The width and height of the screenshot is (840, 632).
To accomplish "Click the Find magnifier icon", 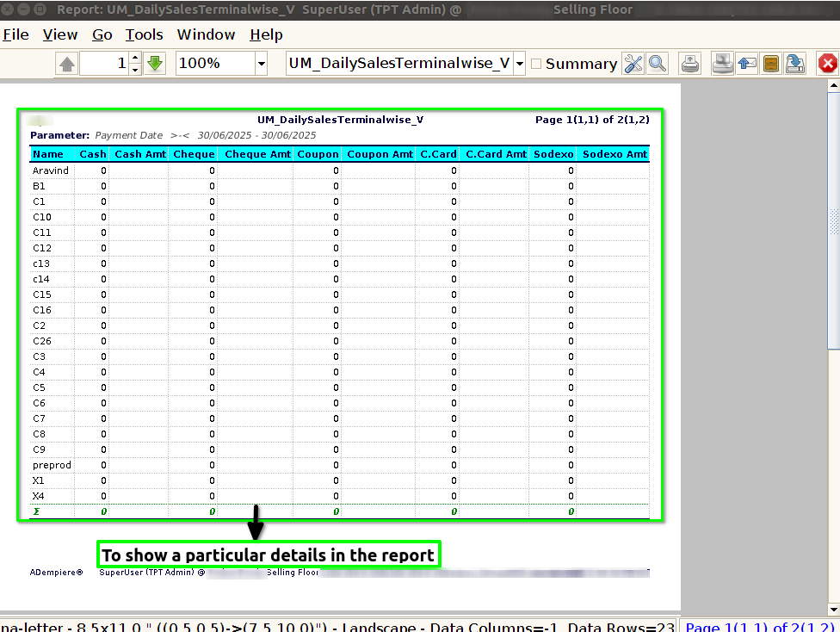I will pyautogui.click(x=657, y=64).
